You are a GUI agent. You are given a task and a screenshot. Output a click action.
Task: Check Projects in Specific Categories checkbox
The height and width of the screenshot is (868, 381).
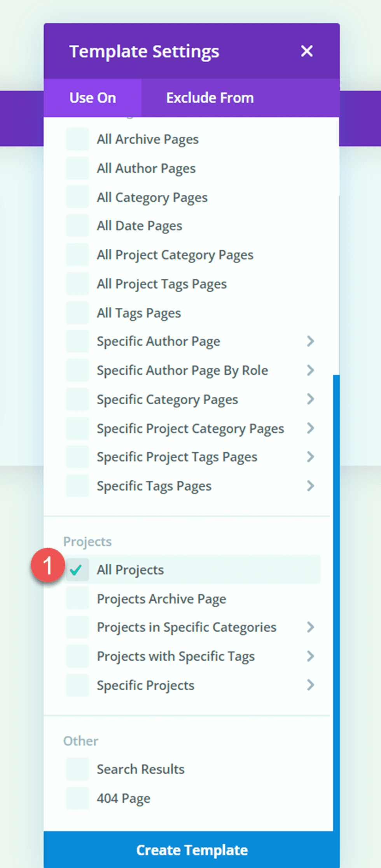77,627
